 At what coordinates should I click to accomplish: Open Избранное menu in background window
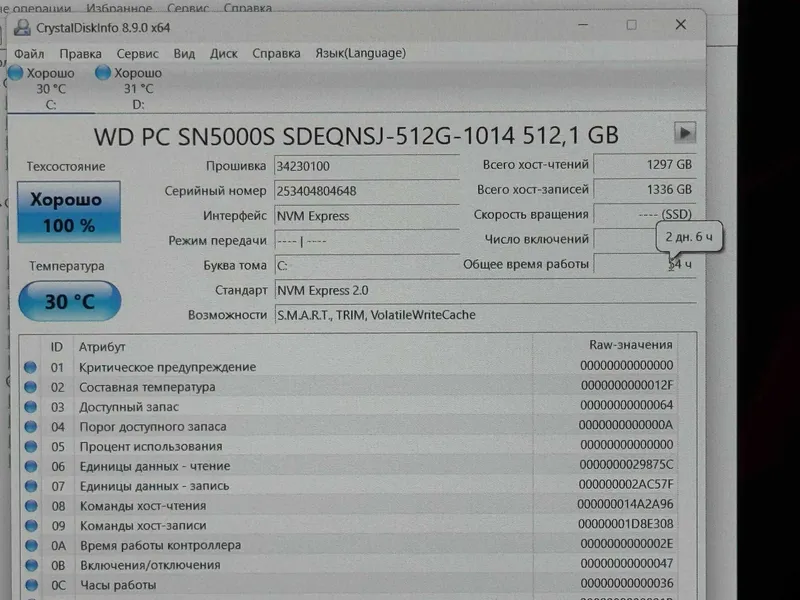pyautogui.click(x=119, y=7)
